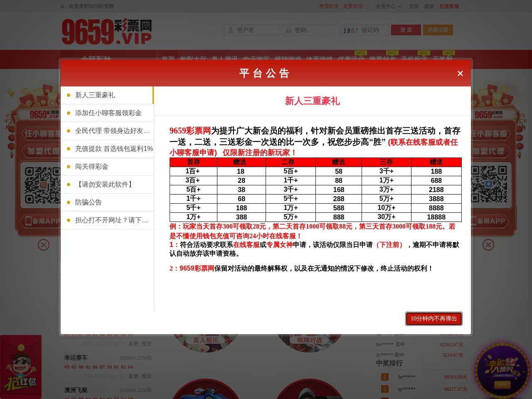Screen dimensions: 532x399
Task: Click 专属女神 link in rule 1
Action: pos(280,245)
